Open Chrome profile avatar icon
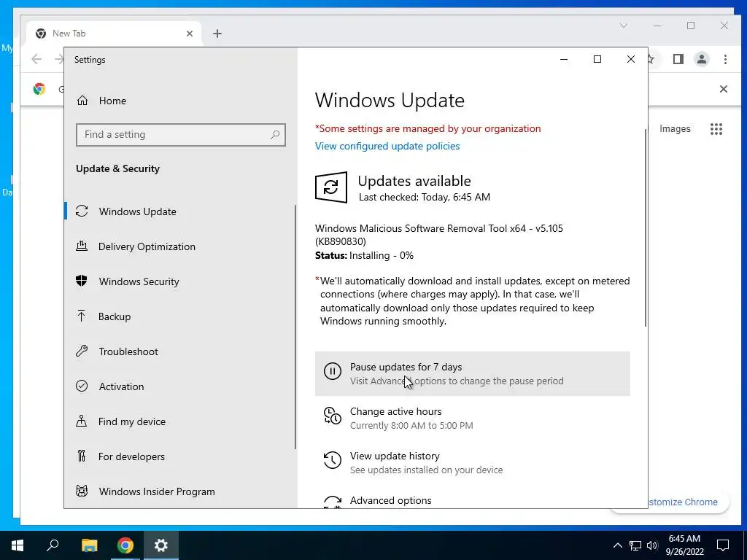The height and width of the screenshot is (560, 747). coord(701,59)
